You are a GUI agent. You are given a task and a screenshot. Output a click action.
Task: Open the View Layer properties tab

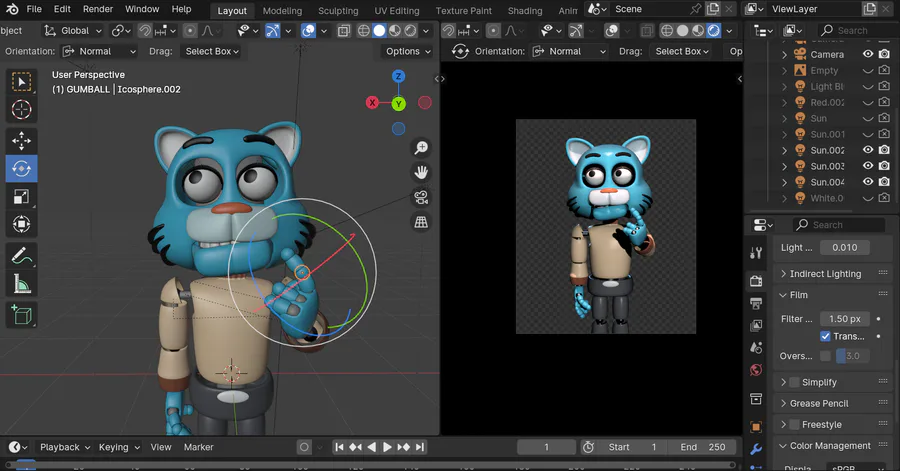[x=756, y=325]
